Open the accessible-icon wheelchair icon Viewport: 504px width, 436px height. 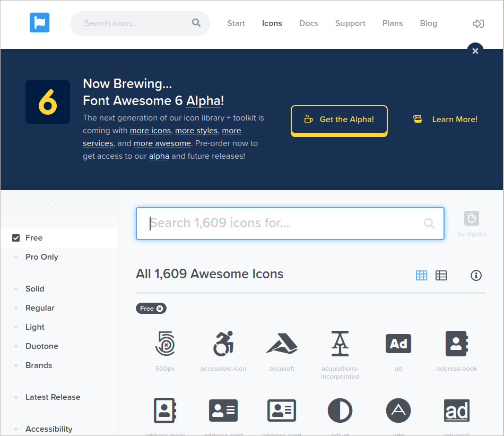223,344
